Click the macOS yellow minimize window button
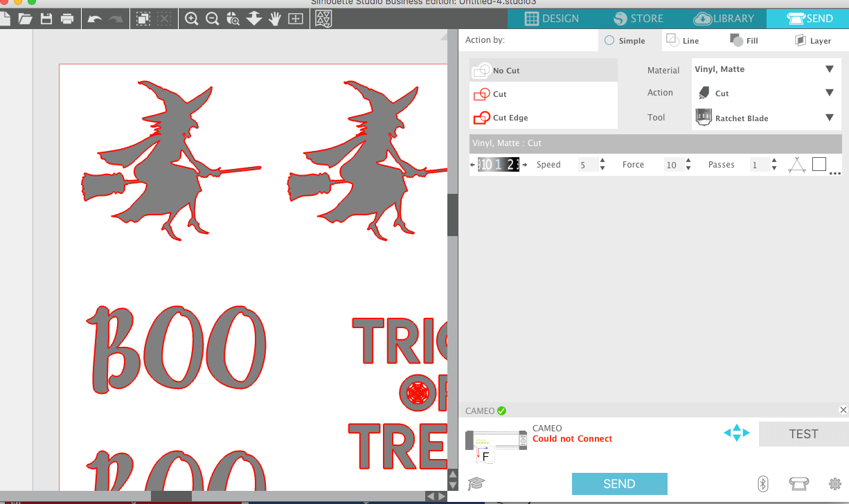This screenshot has height=504, width=849. 19,2
